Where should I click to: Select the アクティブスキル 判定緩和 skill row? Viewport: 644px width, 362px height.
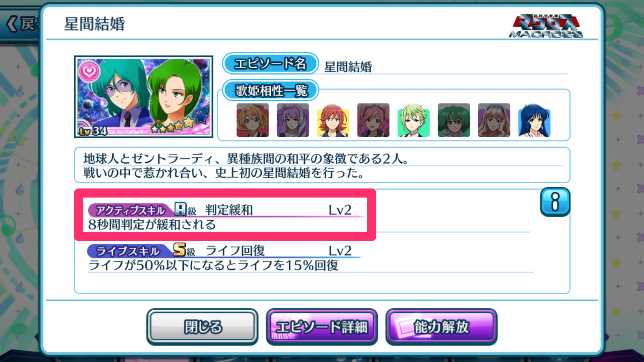225,215
